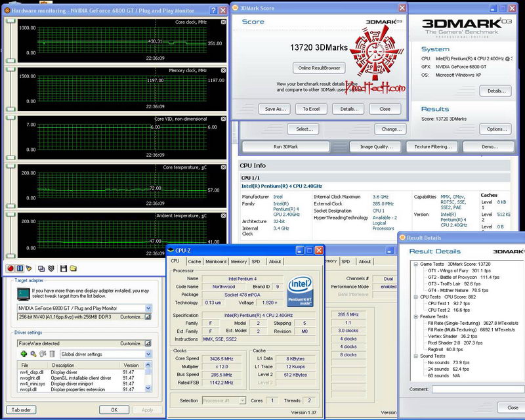Click the Demo button in 3DMark
Viewport: 525px width, 420px height.
490,147
